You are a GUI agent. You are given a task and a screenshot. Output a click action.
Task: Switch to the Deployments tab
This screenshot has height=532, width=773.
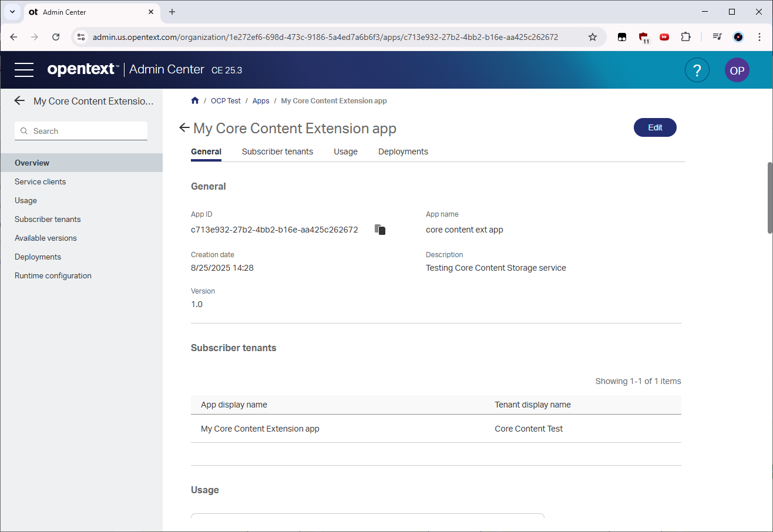[x=403, y=151]
